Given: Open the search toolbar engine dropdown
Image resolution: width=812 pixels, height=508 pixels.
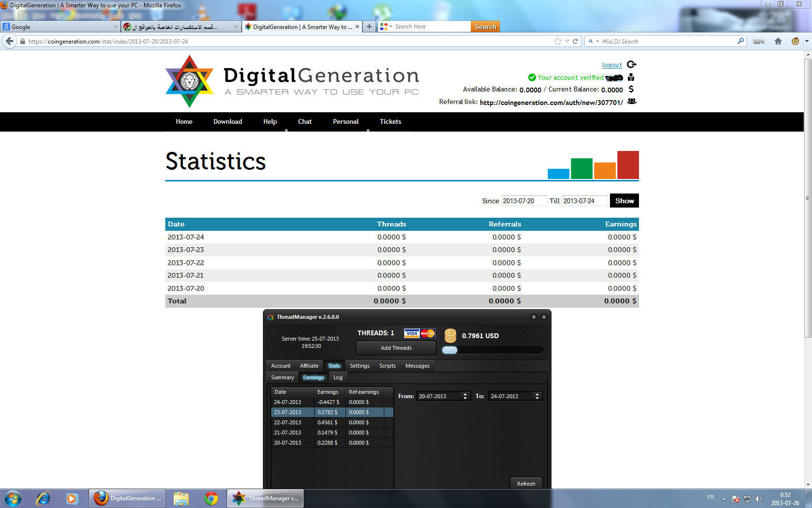Looking at the screenshot, I should coord(391,27).
